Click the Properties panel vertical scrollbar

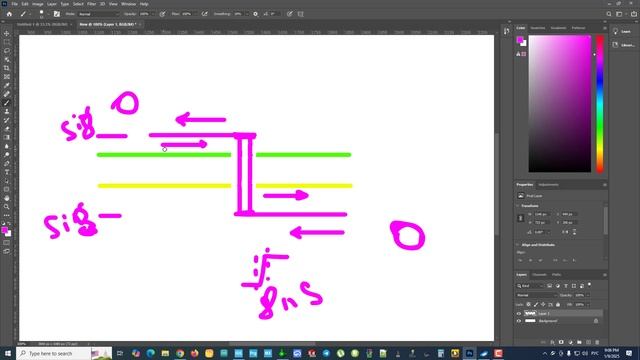coord(605,220)
